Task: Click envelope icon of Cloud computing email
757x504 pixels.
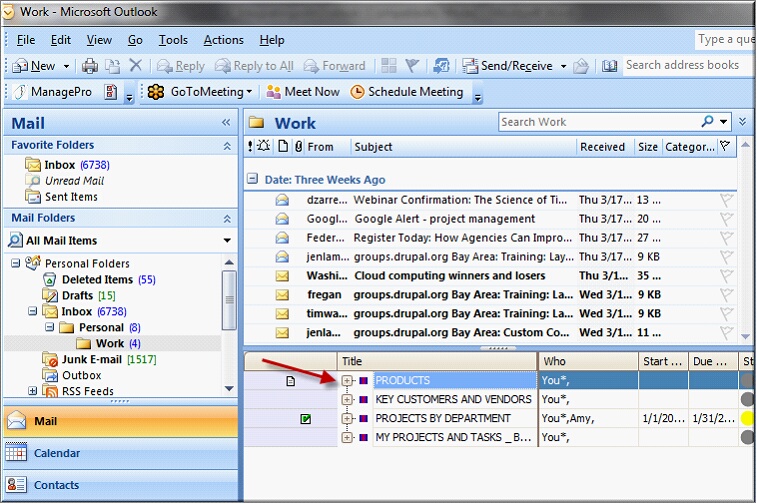Action: (x=282, y=276)
